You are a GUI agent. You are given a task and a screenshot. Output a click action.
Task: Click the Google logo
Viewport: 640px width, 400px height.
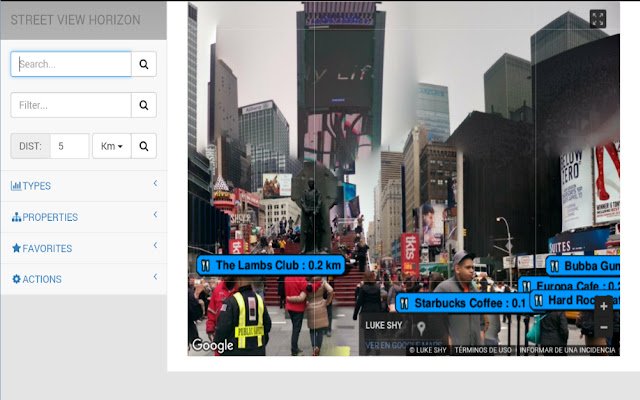(x=213, y=346)
